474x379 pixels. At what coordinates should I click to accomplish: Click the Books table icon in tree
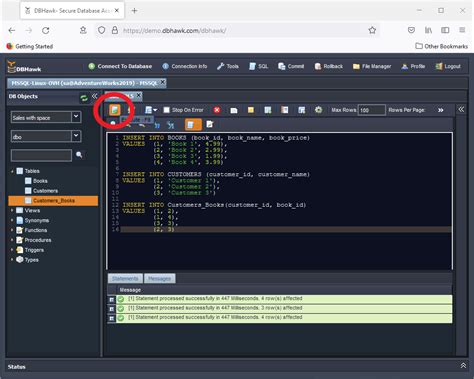[x=28, y=181]
